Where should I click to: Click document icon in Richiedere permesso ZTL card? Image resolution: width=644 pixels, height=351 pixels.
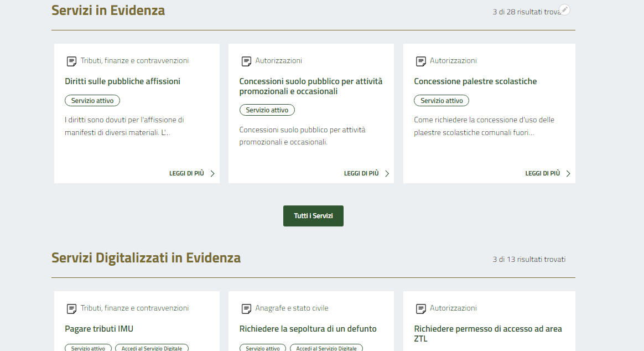421,308
